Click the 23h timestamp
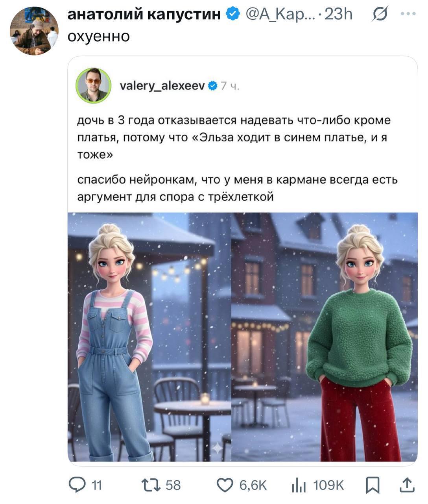This screenshot has width=428, height=504. click(x=338, y=14)
